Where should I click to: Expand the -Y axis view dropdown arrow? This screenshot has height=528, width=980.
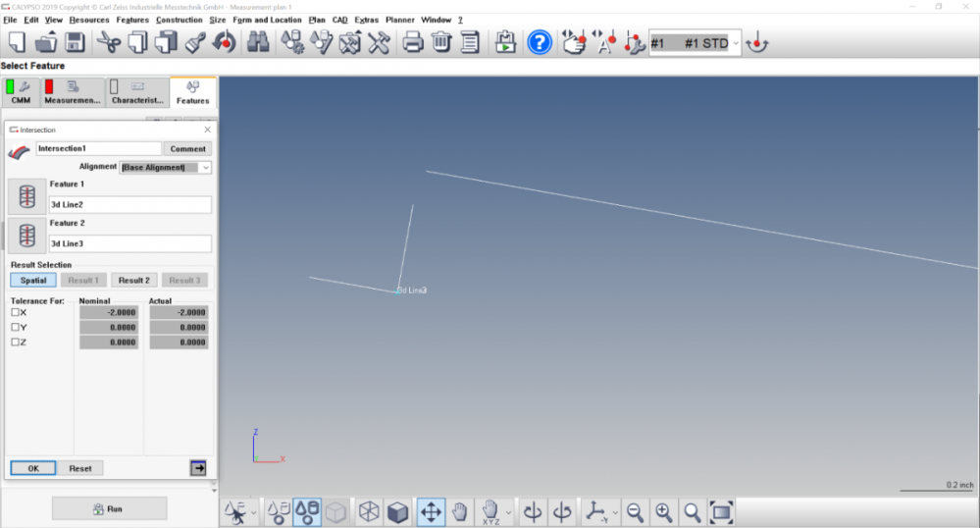pyautogui.click(x=616, y=513)
